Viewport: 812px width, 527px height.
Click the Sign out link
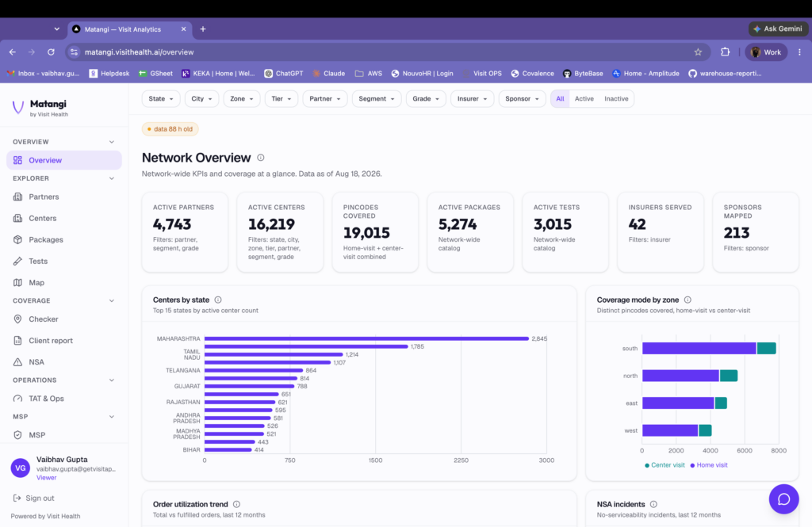(x=40, y=498)
